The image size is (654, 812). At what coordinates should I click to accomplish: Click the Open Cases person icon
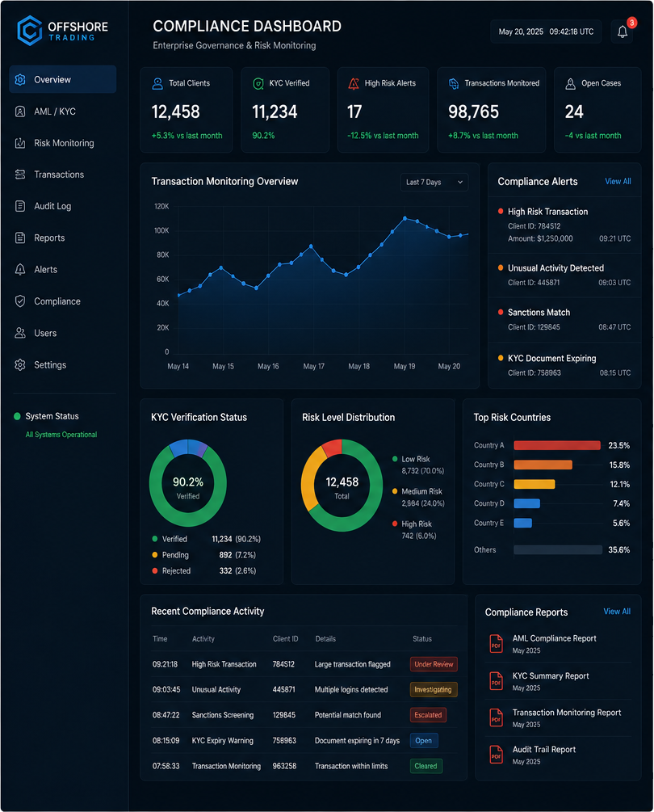(570, 83)
